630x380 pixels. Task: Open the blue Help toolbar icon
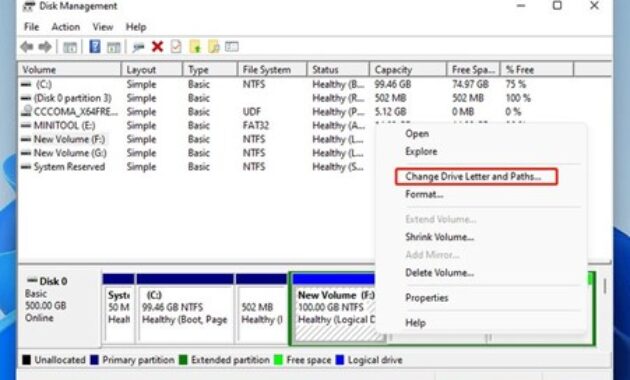pos(94,47)
